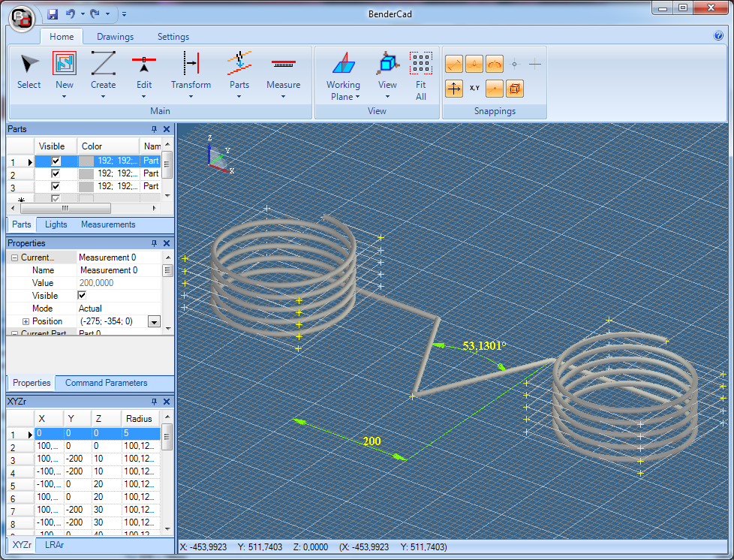Toggle visibility of part row 1

click(x=56, y=161)
